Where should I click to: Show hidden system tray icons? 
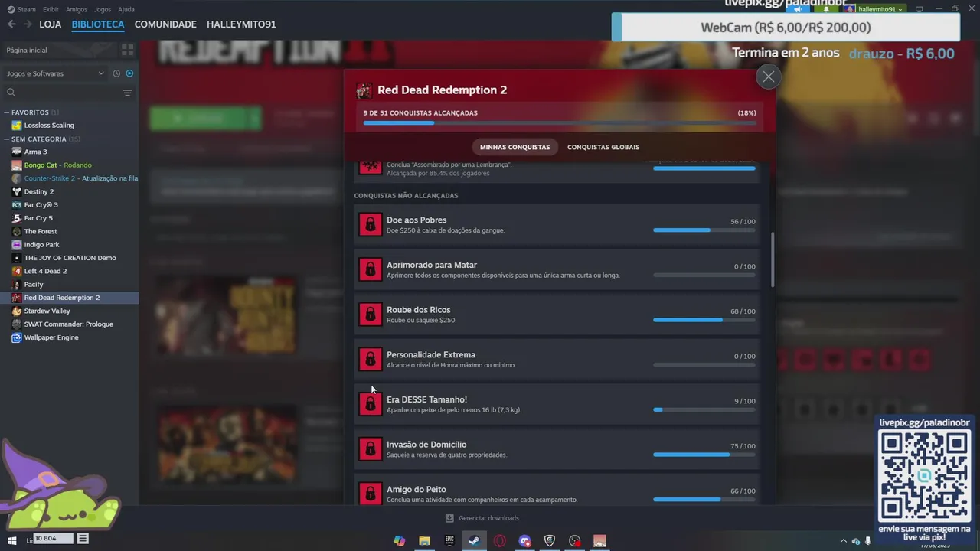(844, 540)
